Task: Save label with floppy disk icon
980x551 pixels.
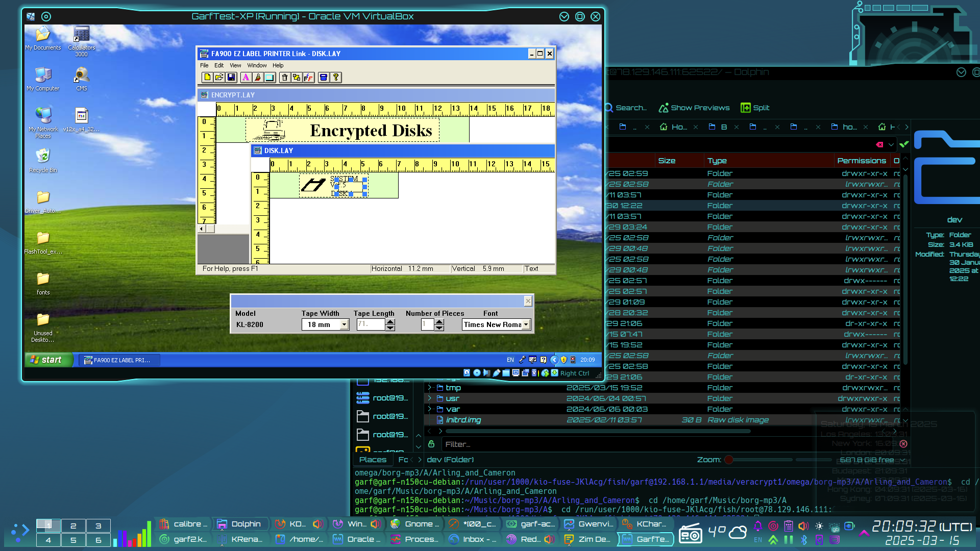Action: tap(231, 78)
